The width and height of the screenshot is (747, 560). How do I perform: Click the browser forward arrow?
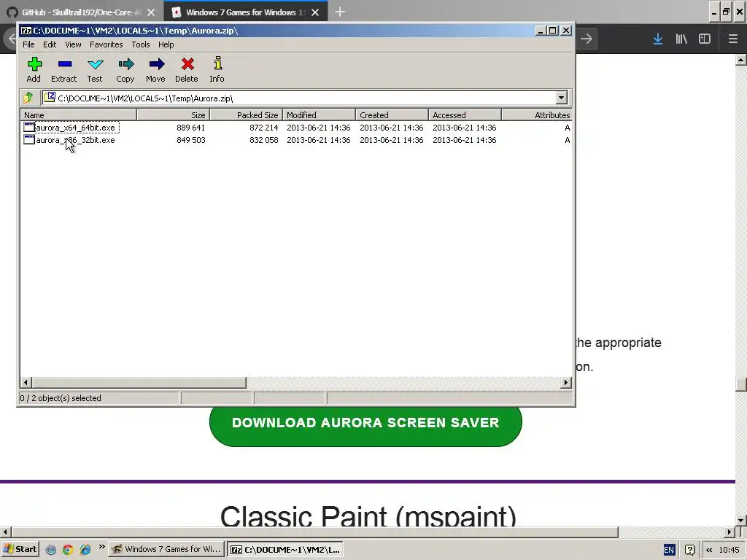pos(587,39)
